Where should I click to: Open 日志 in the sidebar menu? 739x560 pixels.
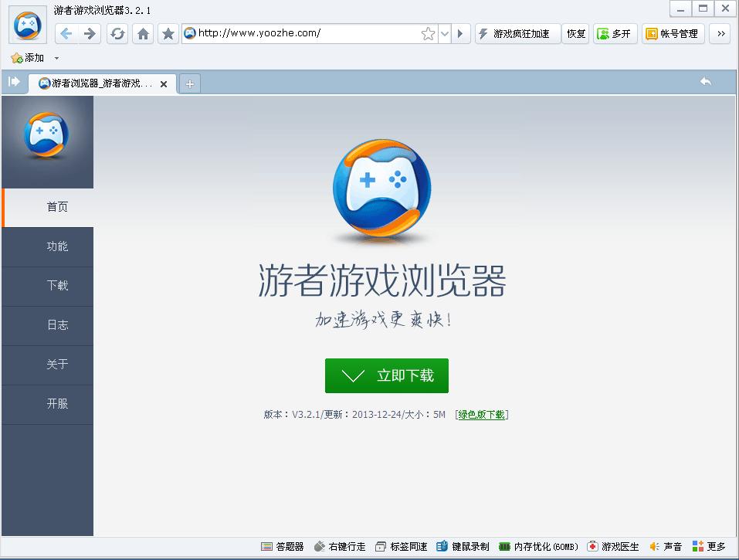[48, 325]
